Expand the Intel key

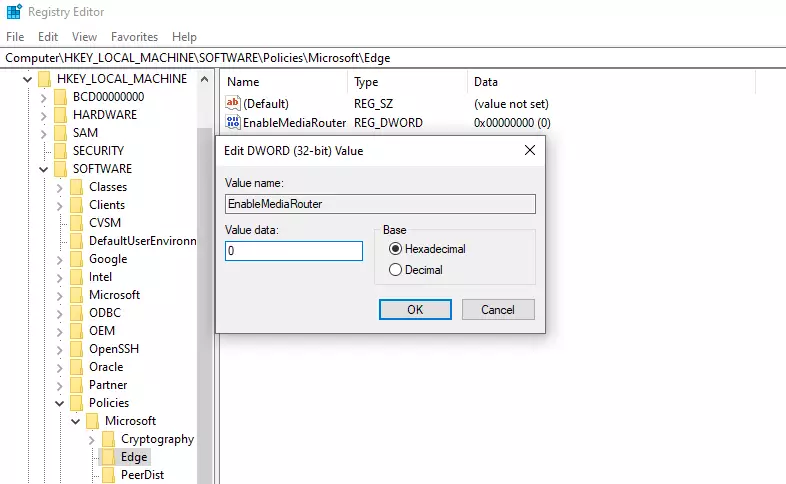tap(60, 278)
